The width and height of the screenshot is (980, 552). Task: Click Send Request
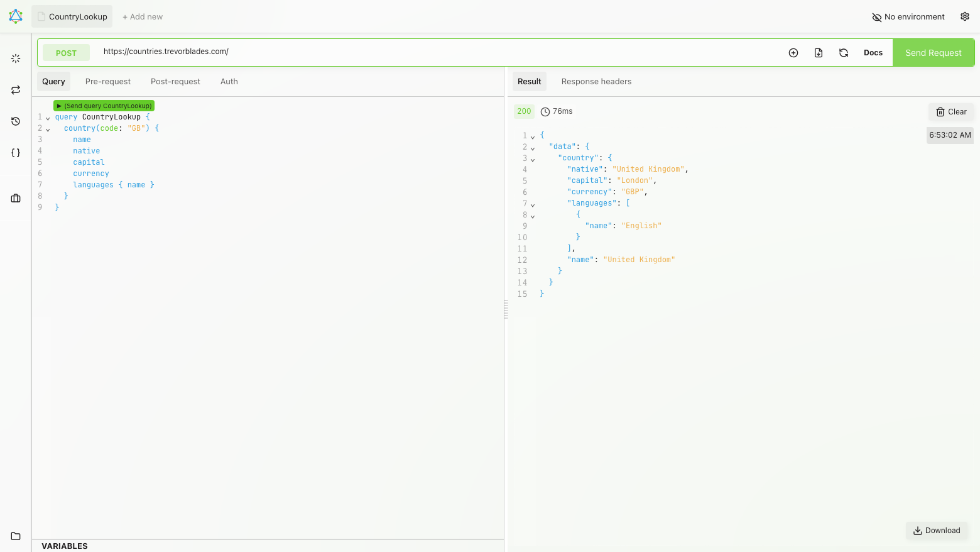(934, 53)
